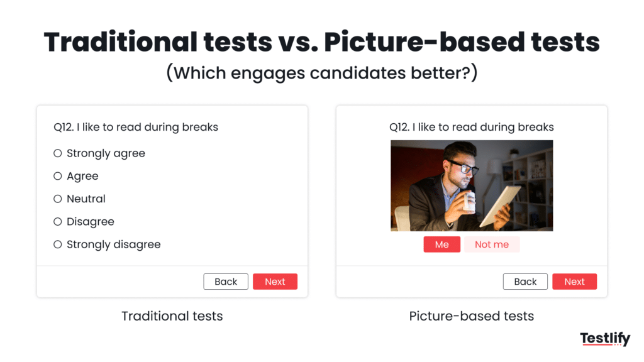The height and width of the screenshot is (362, 644).
Task: Click the engagement subtitle text
Action: [x=321, y=73]
